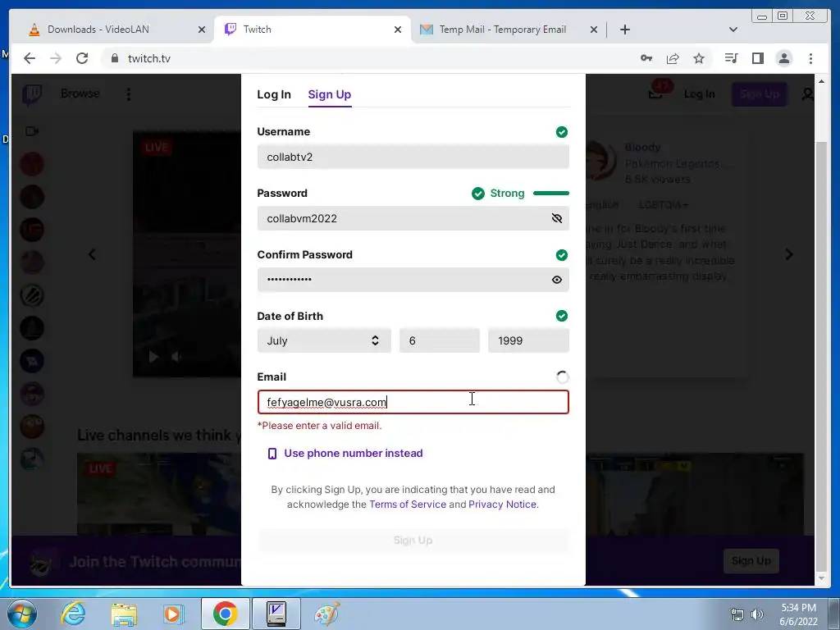
Task: Switch to the Log In tab in dialog
Action: pyautogui.click(x=274, y=94)
